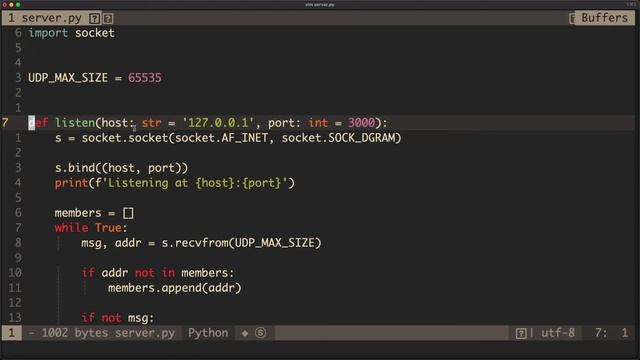
Task: Click the current line number 7 in gutter
Action: pyautogui.click(x=5, y=123)
